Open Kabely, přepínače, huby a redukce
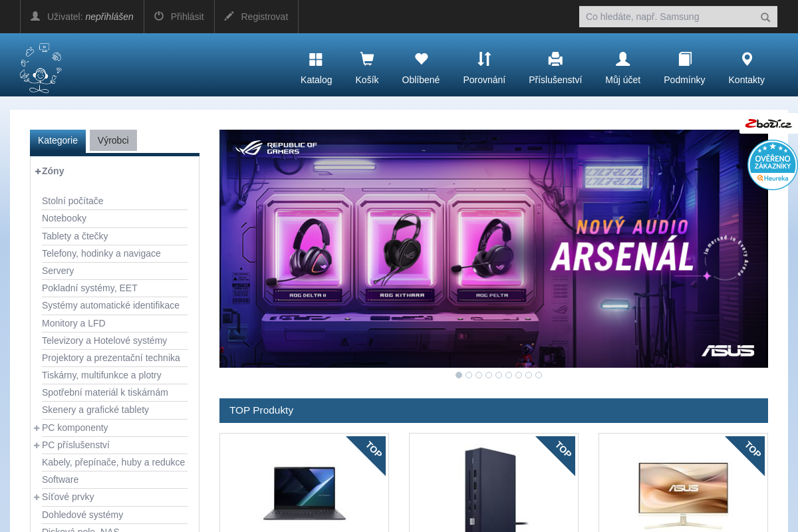Screen dimensions: 798x532 pyautogui.click(x=113, y=462)
